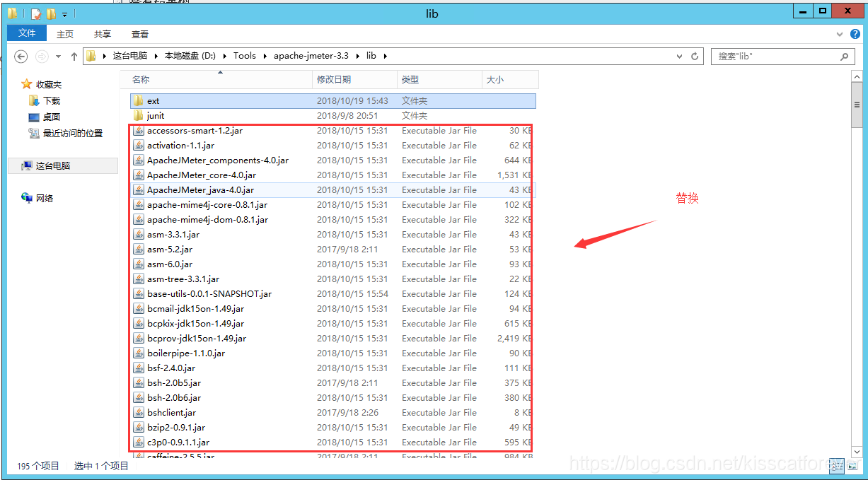Image resolution: width=868 pixels, height=480 pixels.
Task: Select accessors-smart-1.2.jar file icon
Action: 139,130
